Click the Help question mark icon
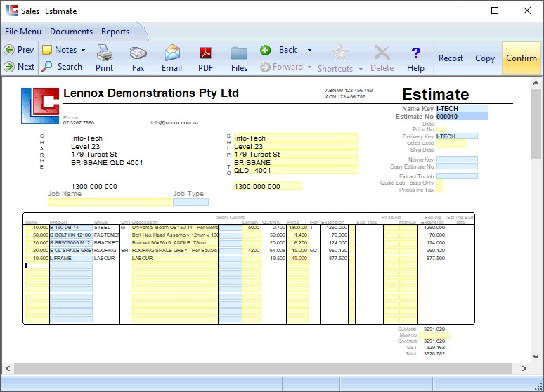 coord(415,53)
